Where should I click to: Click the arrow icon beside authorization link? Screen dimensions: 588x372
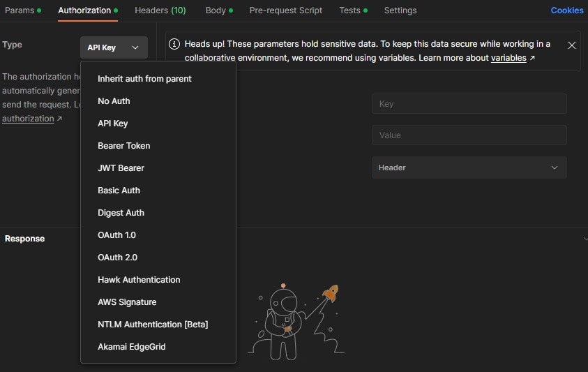pos(59,119)
